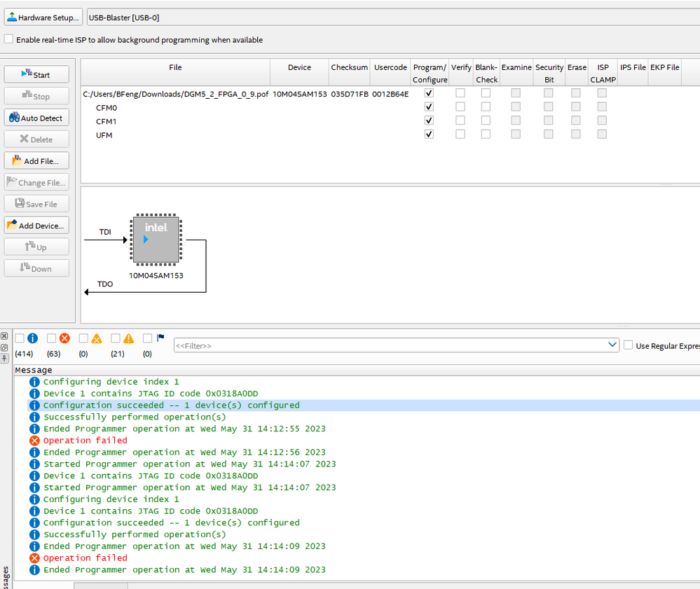Click the blue info filter icon
This screenshot has width=700, height=589.
pos(32,338)
